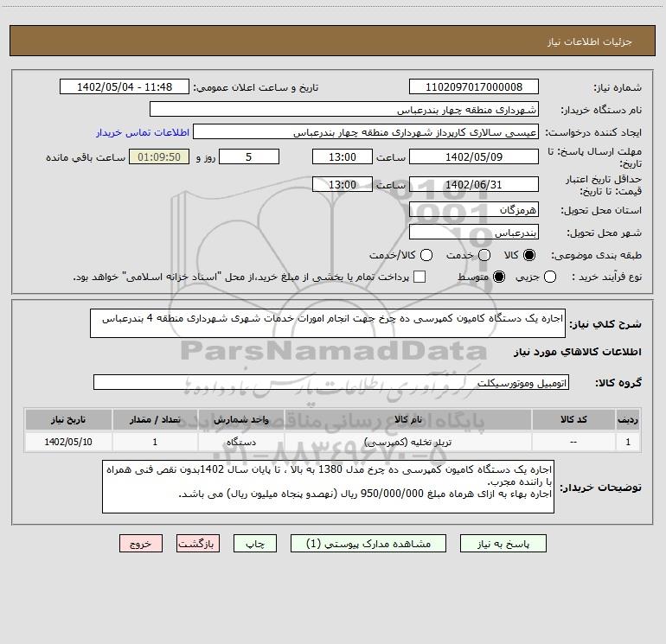Open مشاهده مدارک پیوستی (1) attachments
Viewport: 666px width, 644px height.
pos(368,544)
